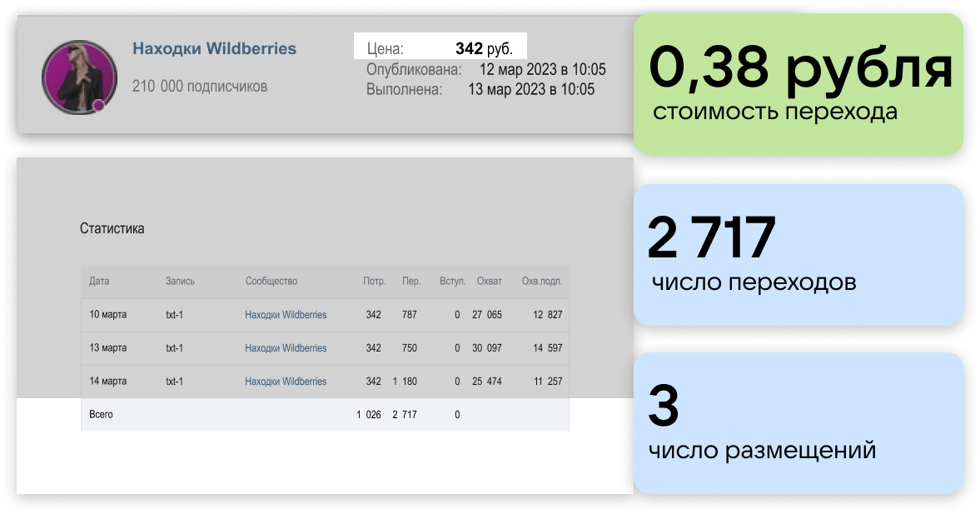Image resolution: width=980 pixels, height=514 pixels.
Task: Click the Статистика heading
Action: 112,229
